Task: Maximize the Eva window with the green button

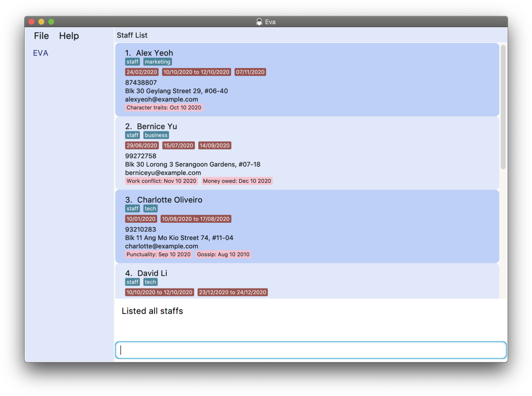Action: pyautogui.click(x=51, y=22)
